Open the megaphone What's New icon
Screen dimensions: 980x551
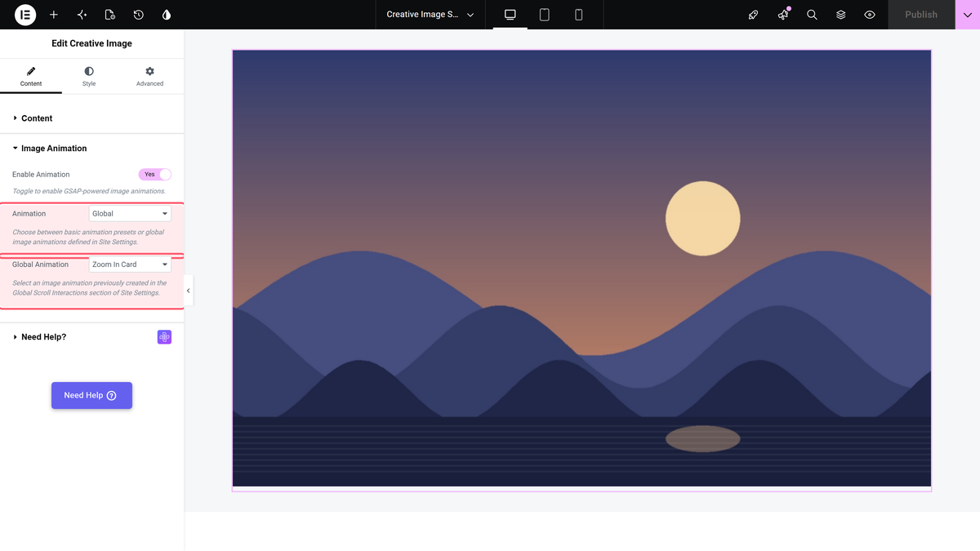783,15
